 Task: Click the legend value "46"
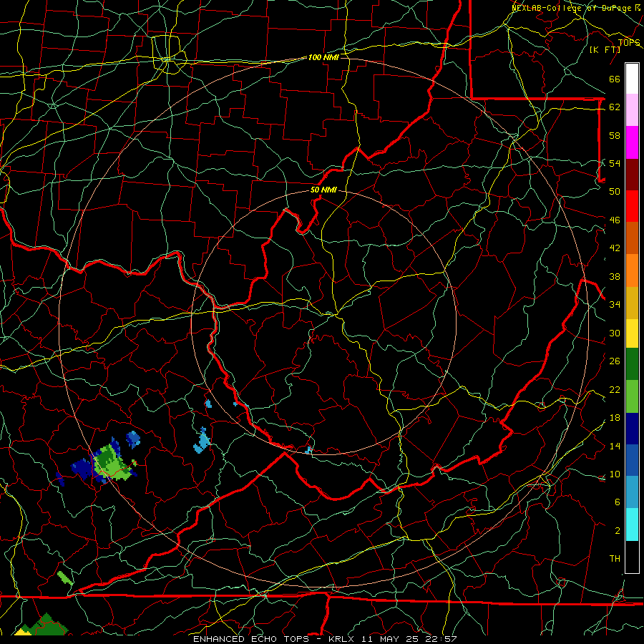tap(615, 220)
